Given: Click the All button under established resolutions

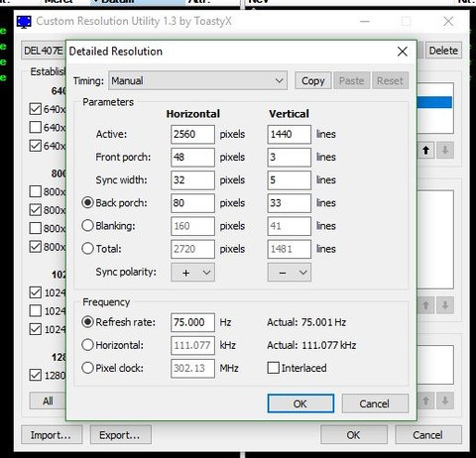Looking at the screenshot, I should pyautogui.click(x=48, y=401).
